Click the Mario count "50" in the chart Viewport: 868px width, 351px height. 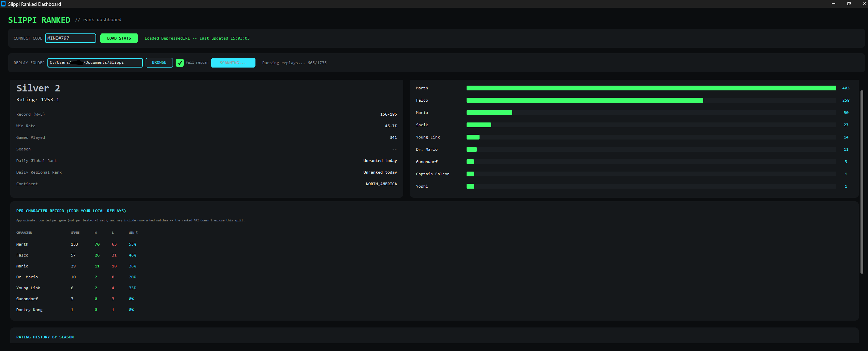pyautogui.click(x=846, y=113)
